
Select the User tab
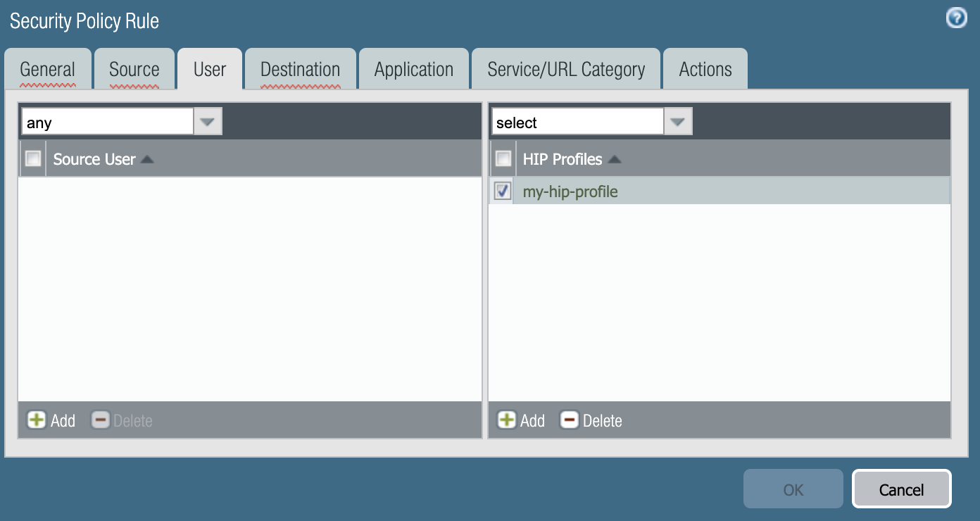coord(210,69)
